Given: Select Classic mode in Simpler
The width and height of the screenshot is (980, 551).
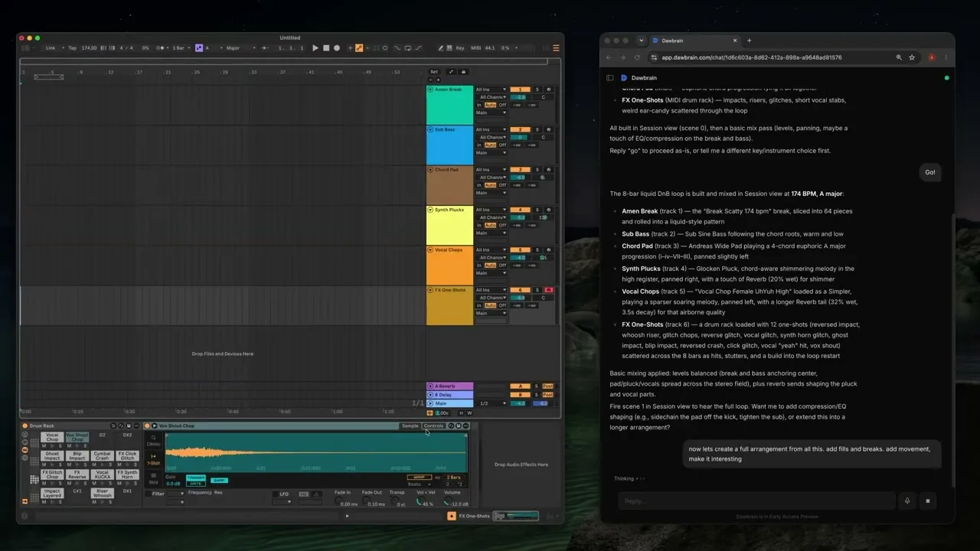Looking at the screenshot, I should (x=153, y=440).
